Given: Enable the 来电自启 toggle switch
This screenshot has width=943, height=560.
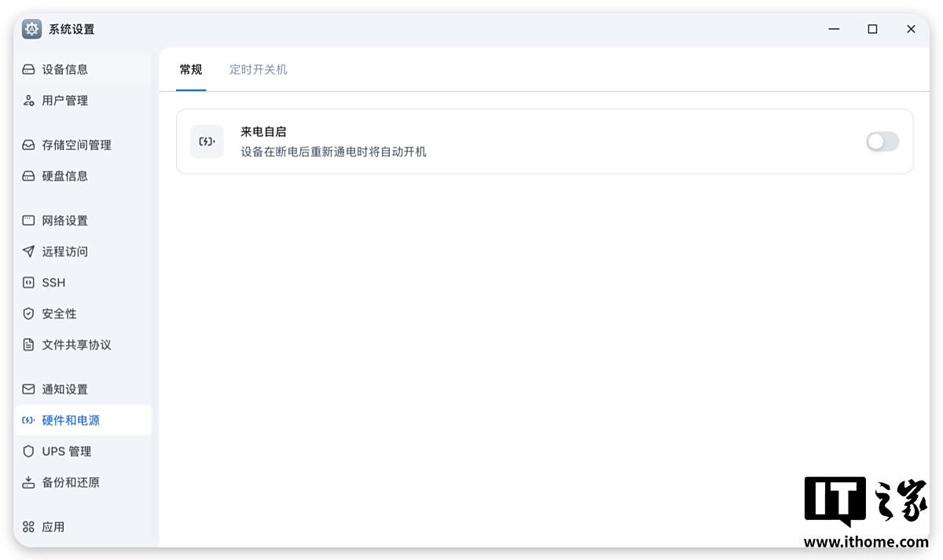Looking at the screenshot, I should coord(882,141).
